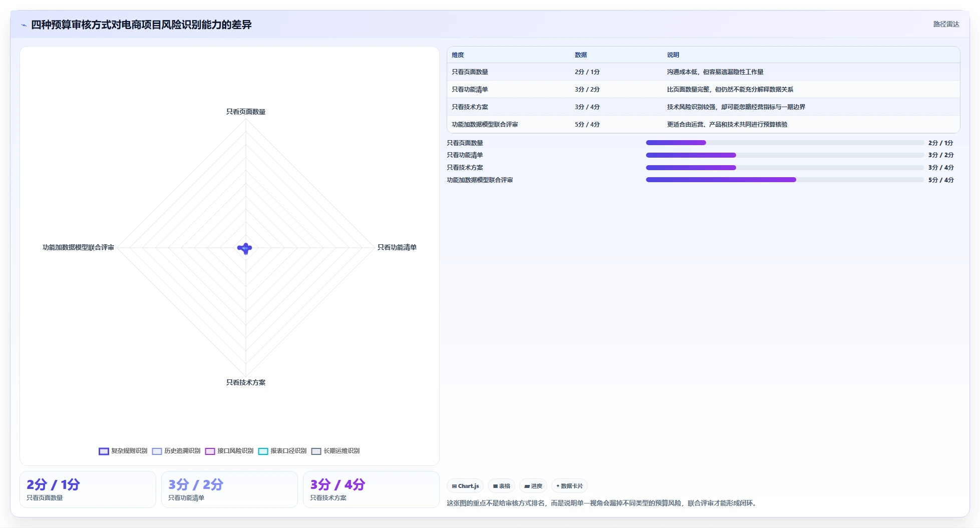The height and width of the screenshot is (528, 980).
Task: Click the 2分 / 1分 只看页面数量 data card
Action: pos(88,489)
